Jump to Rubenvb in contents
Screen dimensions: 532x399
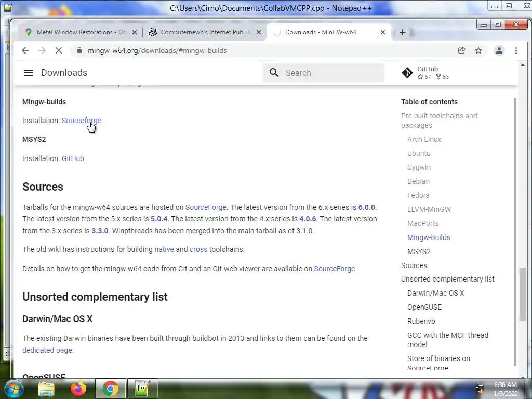pos(421,321)
